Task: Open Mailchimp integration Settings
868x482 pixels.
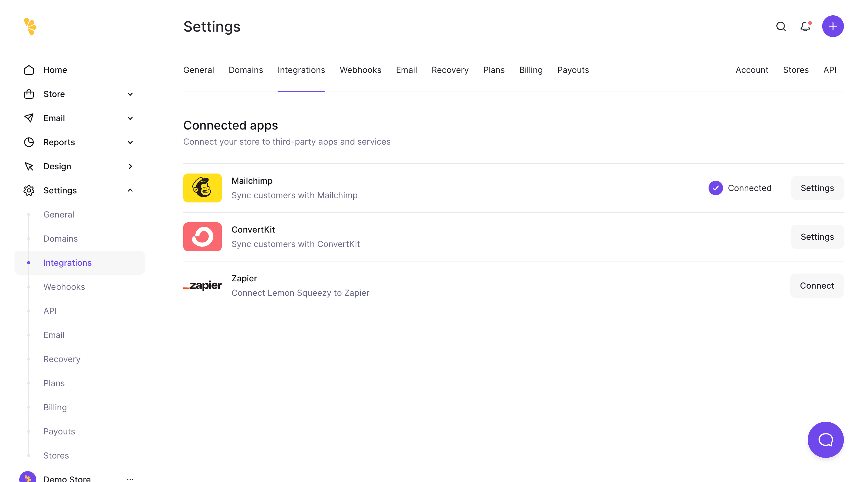Action: [x=817, y=188]
